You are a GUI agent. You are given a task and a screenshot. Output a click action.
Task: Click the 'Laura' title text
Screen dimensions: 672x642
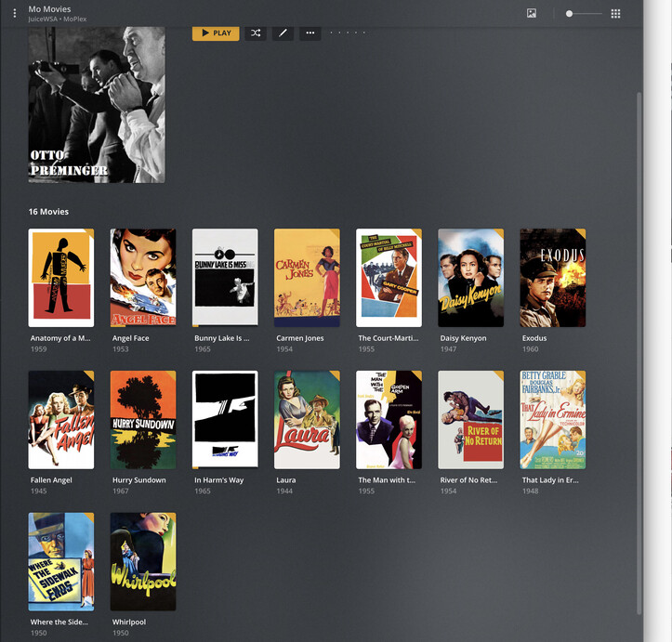coord(286,480)
